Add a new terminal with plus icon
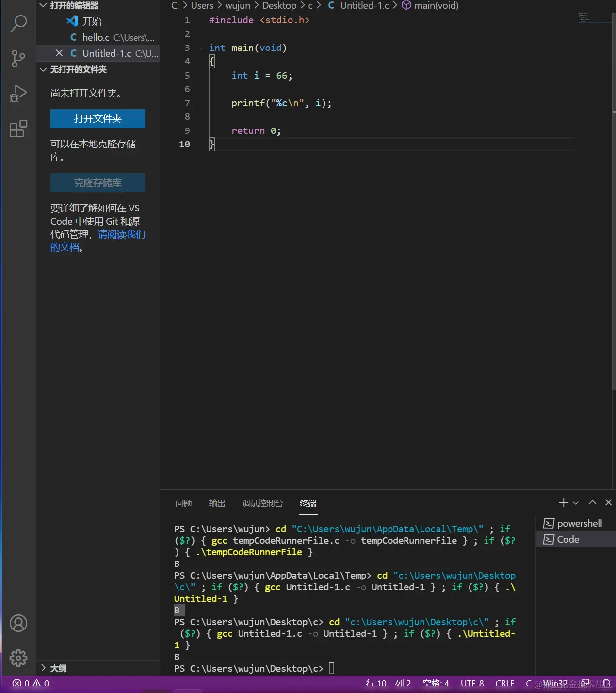Viewport: 616px width, 693px height. tap(563, 502)
